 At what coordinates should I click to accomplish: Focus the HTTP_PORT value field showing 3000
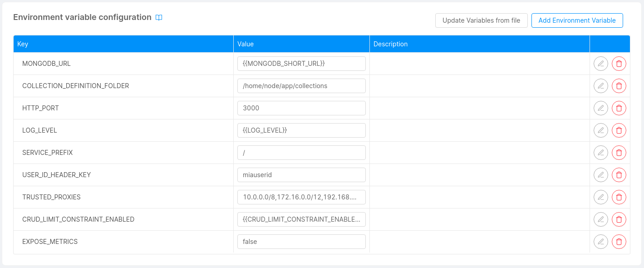(x=301, y=108)
